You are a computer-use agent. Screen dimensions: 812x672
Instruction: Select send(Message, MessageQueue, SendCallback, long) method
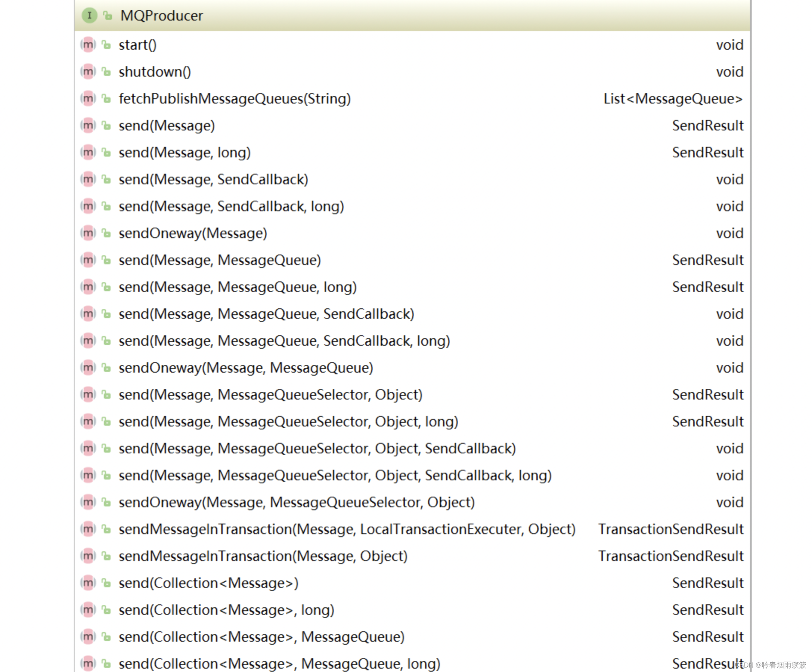(x=285, y=341)
